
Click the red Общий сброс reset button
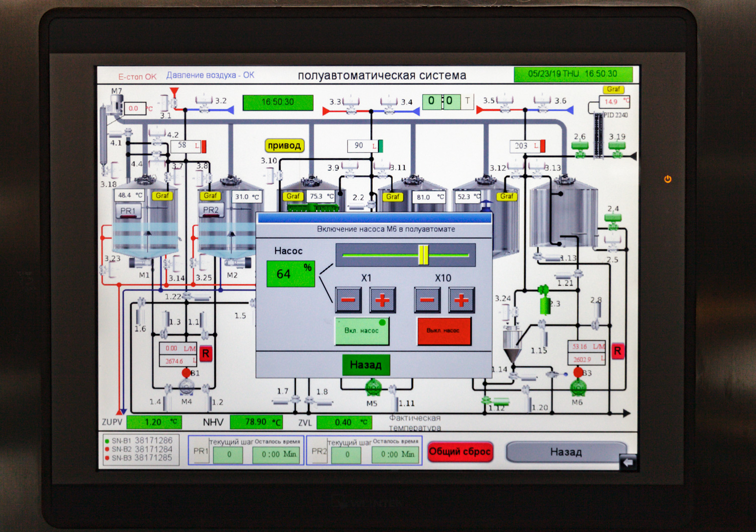click(x=460, y=451)
